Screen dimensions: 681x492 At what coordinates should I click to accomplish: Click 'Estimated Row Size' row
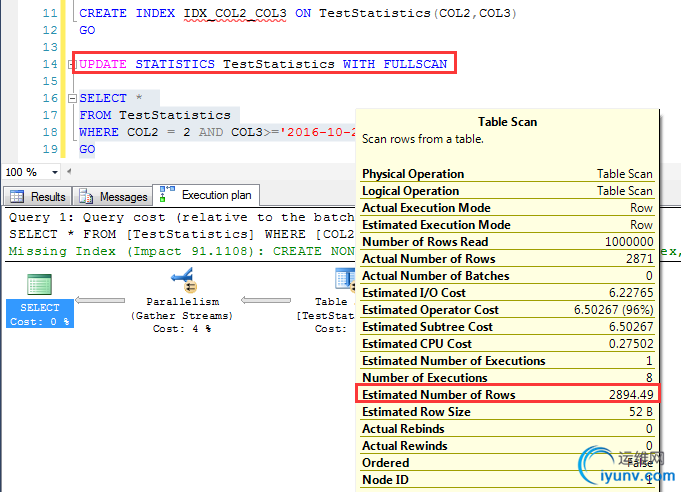(507, 412)
